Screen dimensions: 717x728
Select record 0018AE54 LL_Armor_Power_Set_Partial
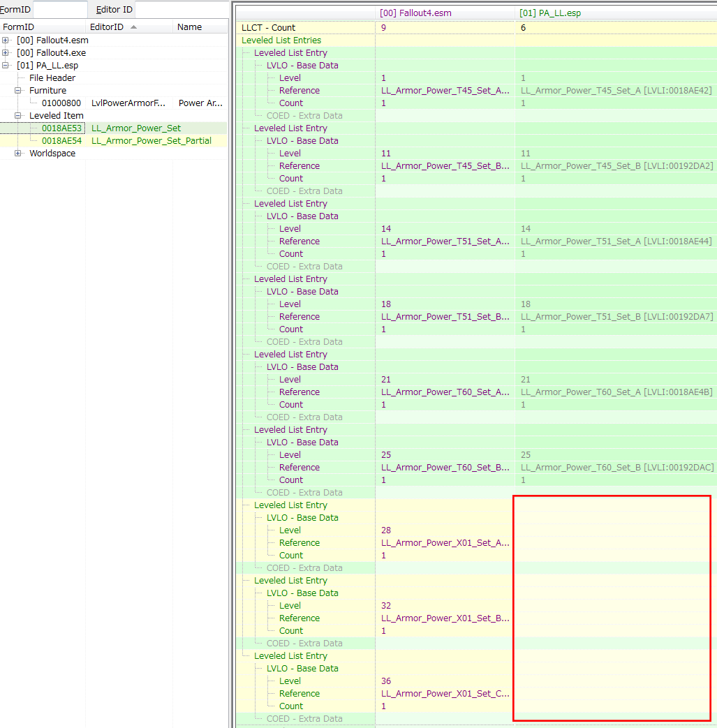(114, 141)
